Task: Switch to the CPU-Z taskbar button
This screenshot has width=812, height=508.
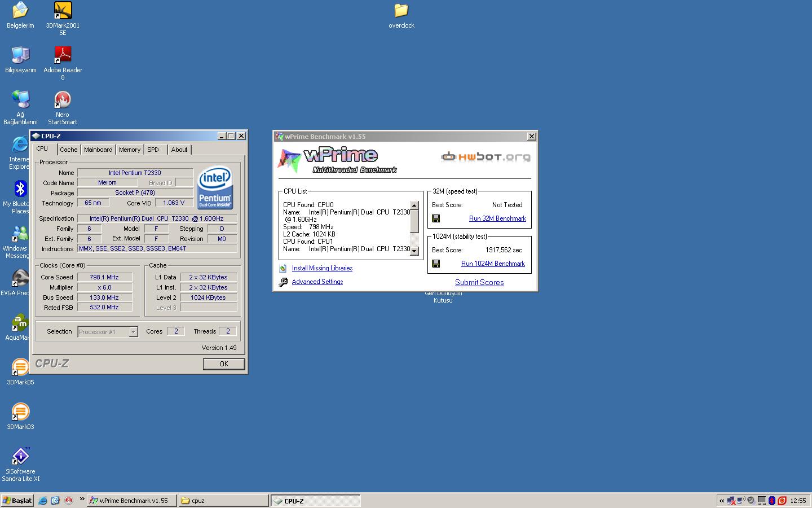Action: (315, 501)
